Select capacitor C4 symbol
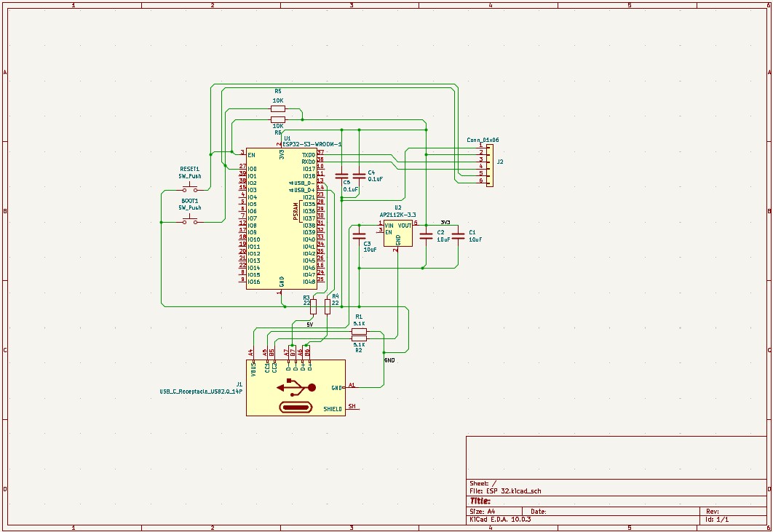 pyautogui.click(x=360, y=175)
